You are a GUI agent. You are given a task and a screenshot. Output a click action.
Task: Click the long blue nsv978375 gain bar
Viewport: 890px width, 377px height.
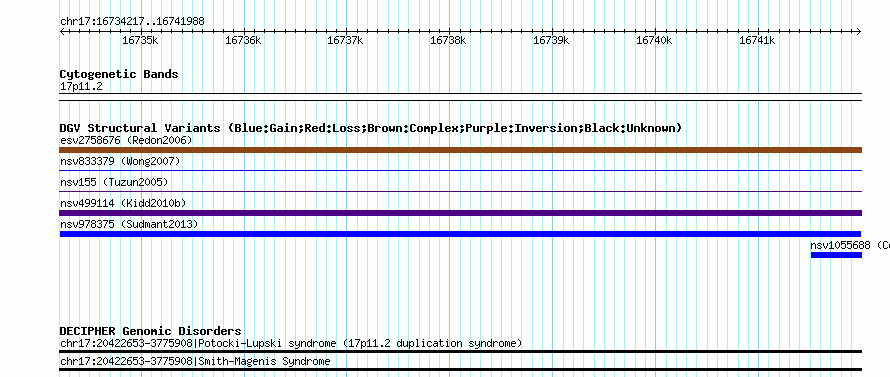coord(460,234)
